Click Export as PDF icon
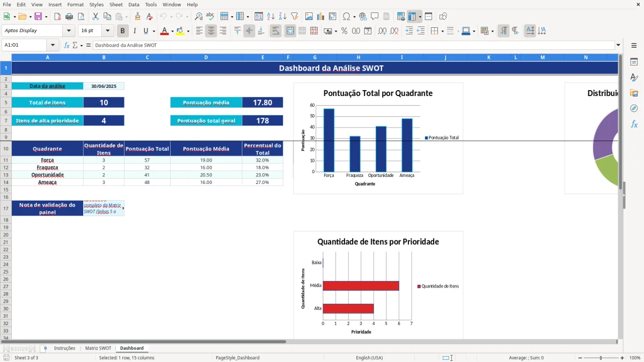 [x=57, y=17]
